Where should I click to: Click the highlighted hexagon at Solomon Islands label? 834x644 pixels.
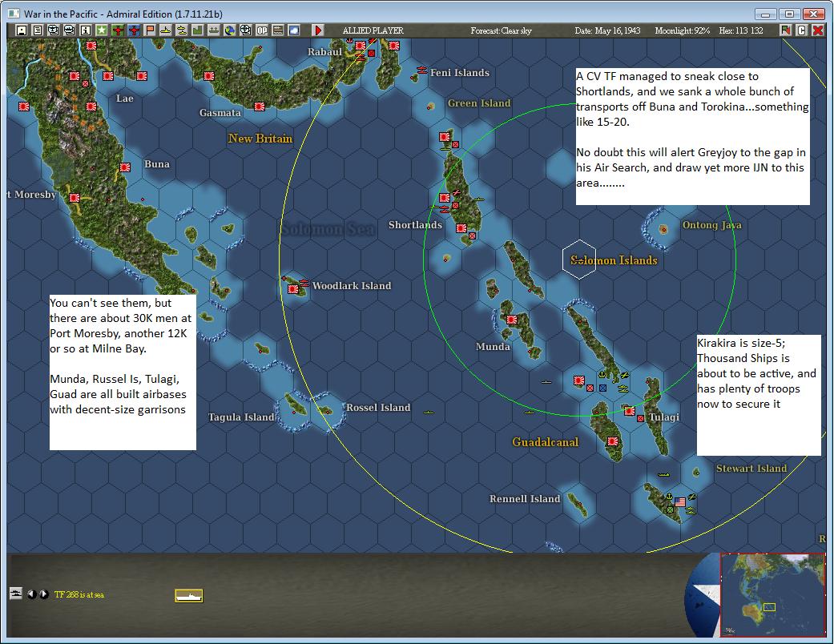[x=578, y=259]
